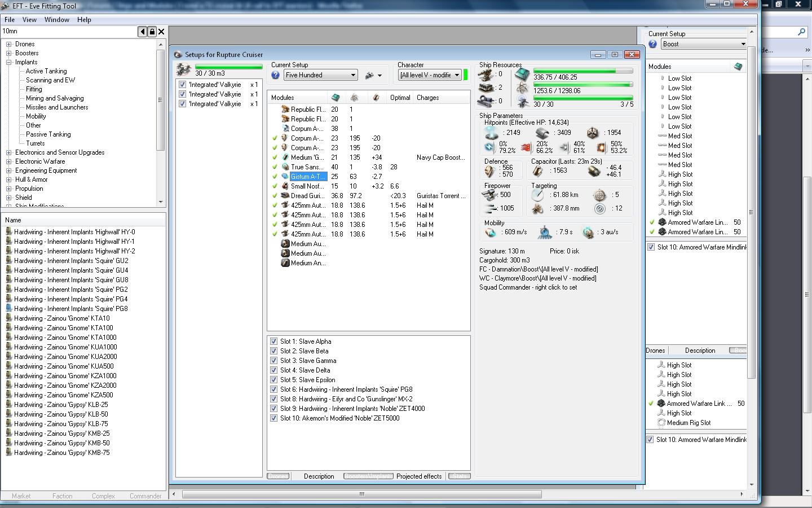Select Hardwiring Zainou 'Gnome' KUA1000 implant
This screenshot has width=812, height=508.
(65, 347)
